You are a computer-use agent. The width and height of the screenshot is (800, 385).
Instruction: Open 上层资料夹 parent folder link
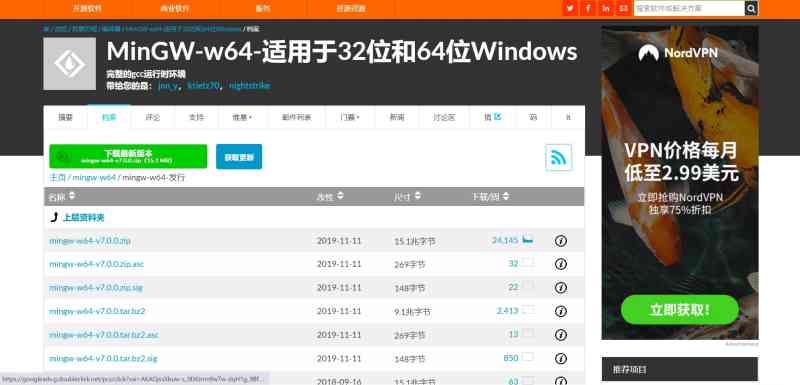pos(83,218)
